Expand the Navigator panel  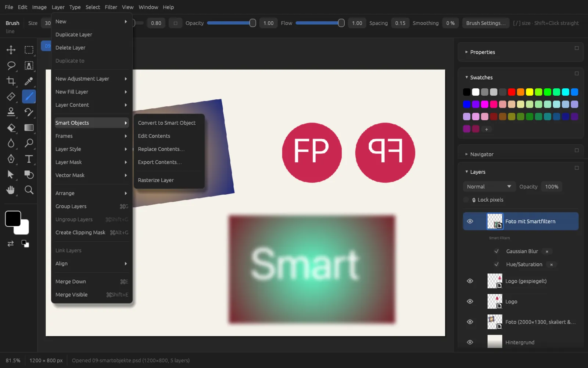pyautogui.click(x=466, y=154)
